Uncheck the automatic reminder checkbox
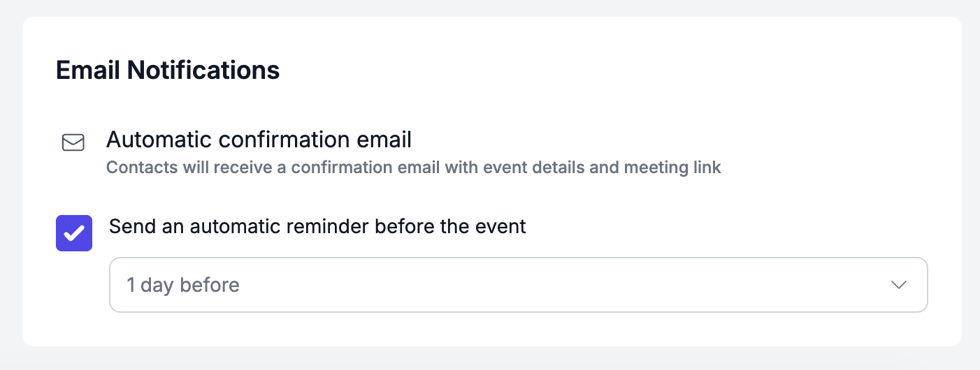 74,233
